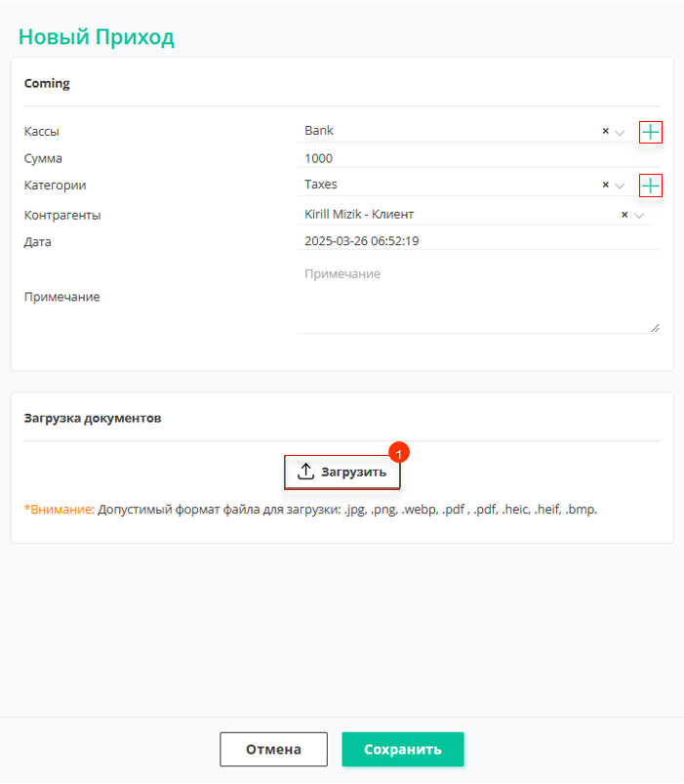
Task: Add a new category with the plus icon beside Категории
Action: click(x=651, y=186)
